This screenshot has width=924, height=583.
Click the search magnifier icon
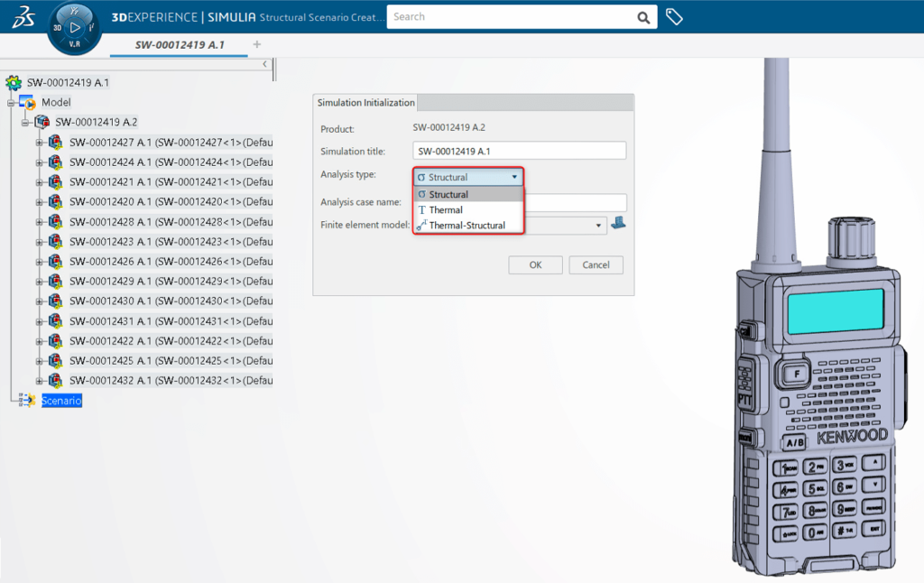643,18
